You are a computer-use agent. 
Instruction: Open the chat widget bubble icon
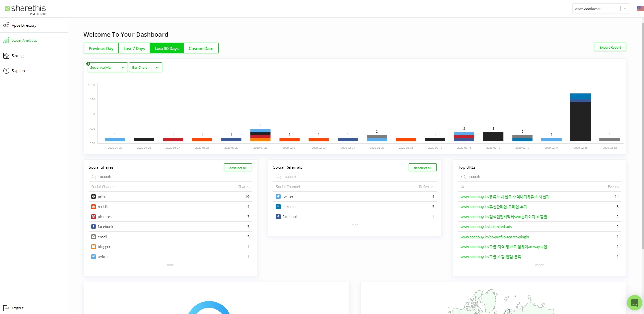pos(634,302)
